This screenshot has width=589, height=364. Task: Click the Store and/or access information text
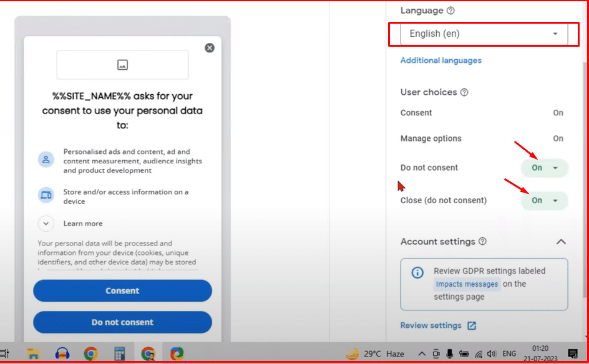126,196
